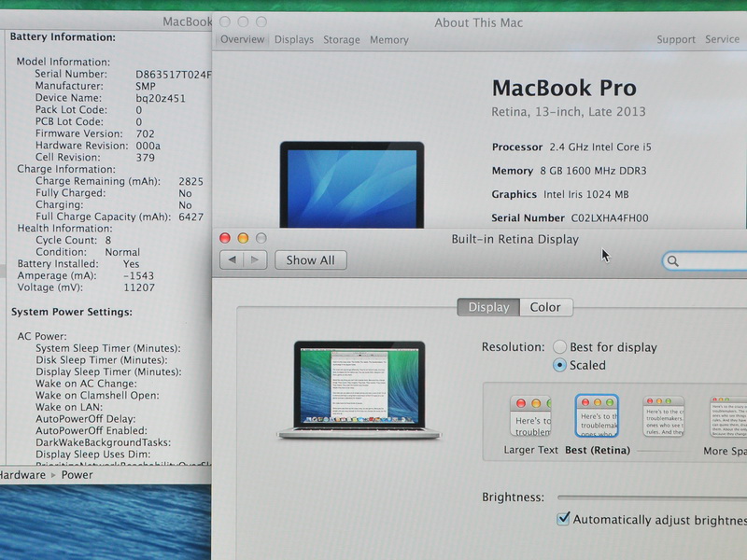Click the Firmware Version 702 value
Image resolution: width=747 pixels, height=560 pixels.
tap(145, 133)
